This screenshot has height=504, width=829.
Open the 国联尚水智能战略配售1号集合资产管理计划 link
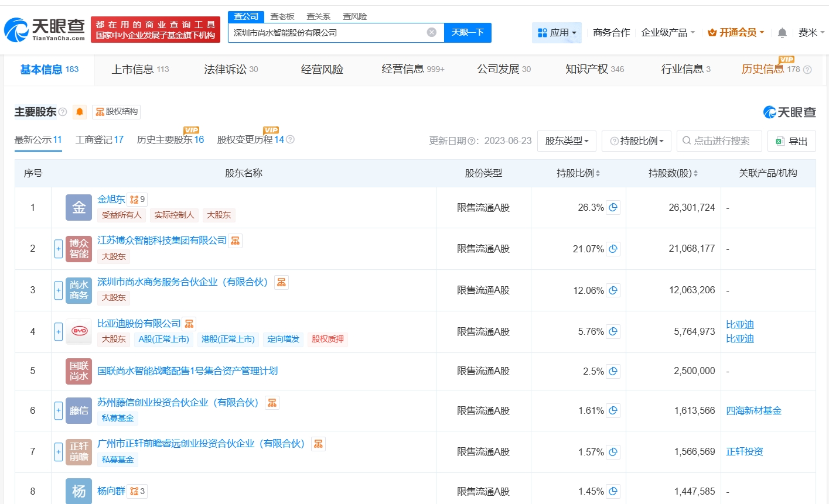point(187,371)
